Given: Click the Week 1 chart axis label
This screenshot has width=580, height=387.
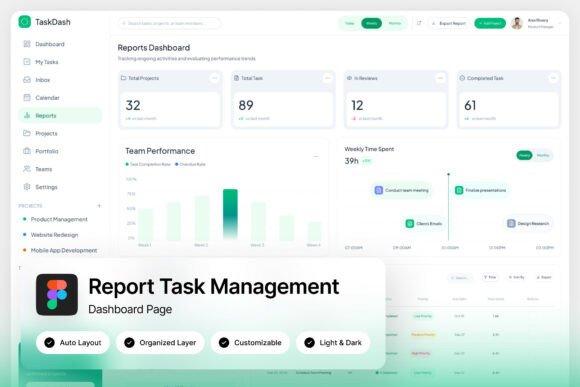Looking at the screenshot, I should coord(145,245).
